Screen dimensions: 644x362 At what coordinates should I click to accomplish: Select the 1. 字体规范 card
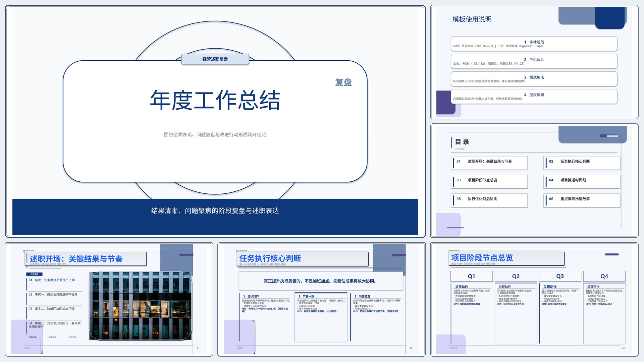(x=534, y=44)
